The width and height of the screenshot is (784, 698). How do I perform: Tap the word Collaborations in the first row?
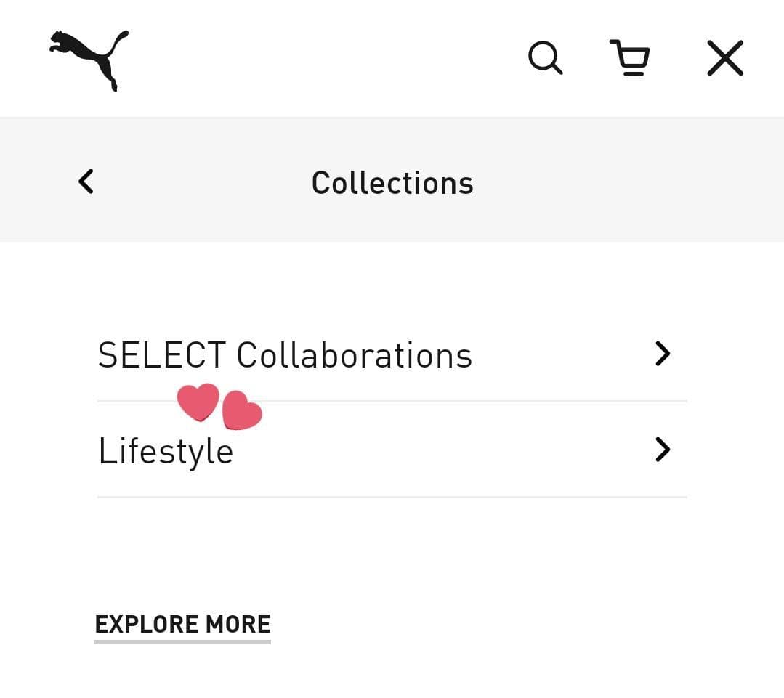click(355, 355)
